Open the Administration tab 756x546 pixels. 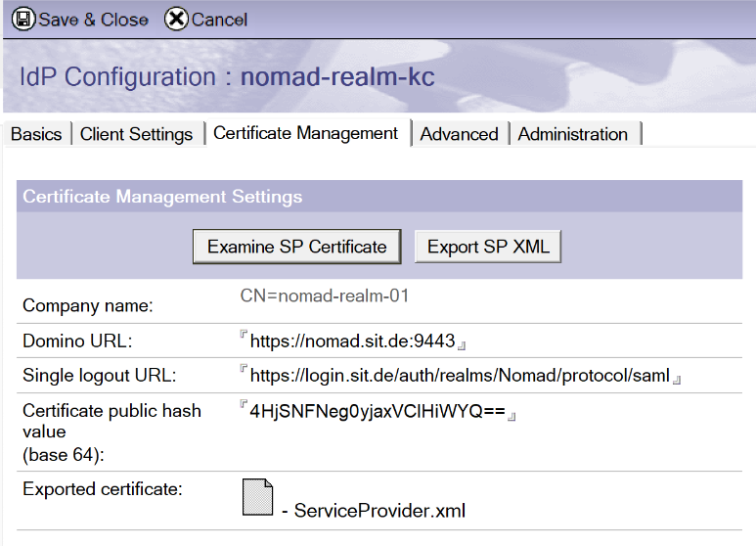click(x=573, y=134)
